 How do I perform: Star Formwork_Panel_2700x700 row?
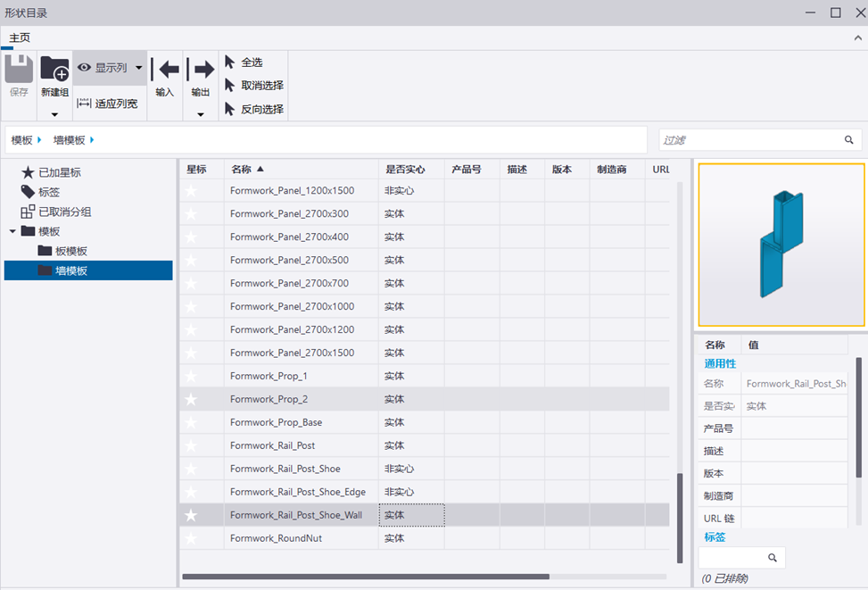191,284
